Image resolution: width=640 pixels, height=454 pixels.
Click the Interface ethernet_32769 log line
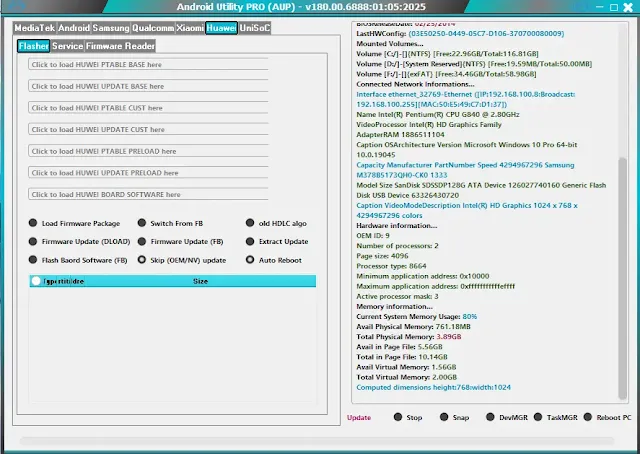tap(466, 99)
